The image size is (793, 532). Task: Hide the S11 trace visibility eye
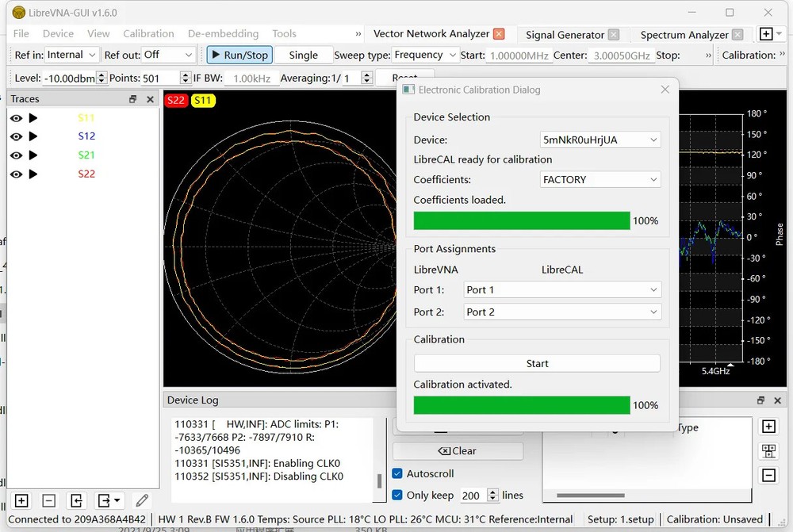[x=16, y=117]
